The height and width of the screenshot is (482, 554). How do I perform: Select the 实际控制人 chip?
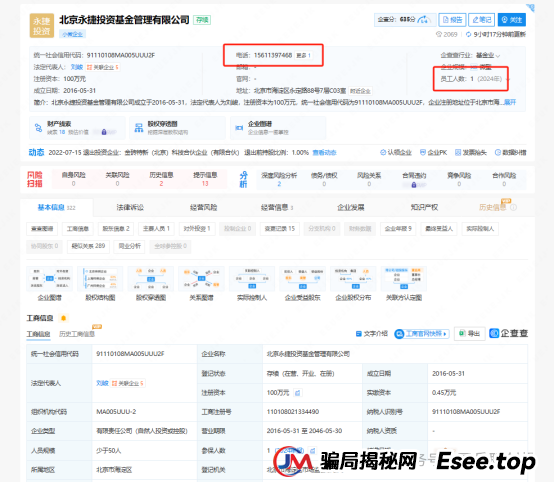(x=480, y=229)
